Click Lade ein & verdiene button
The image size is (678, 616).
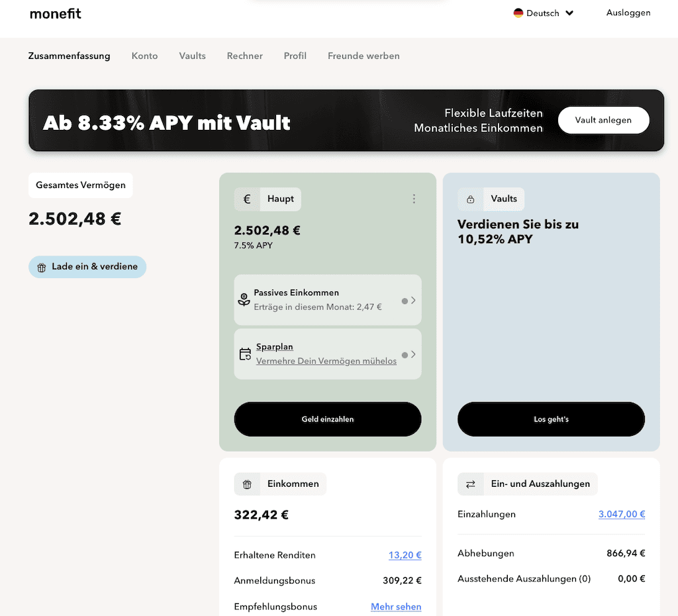tap(87, 267)
